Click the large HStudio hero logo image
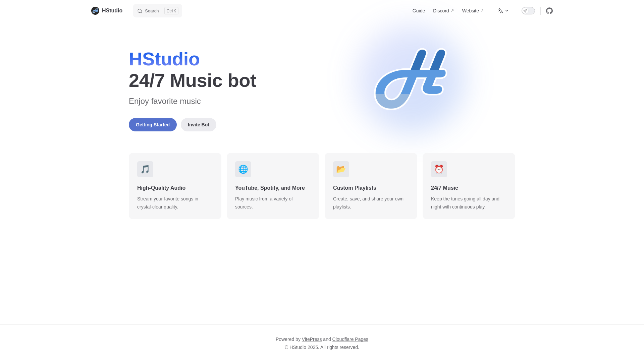644x362 pixels. click(x=411, y=79)
